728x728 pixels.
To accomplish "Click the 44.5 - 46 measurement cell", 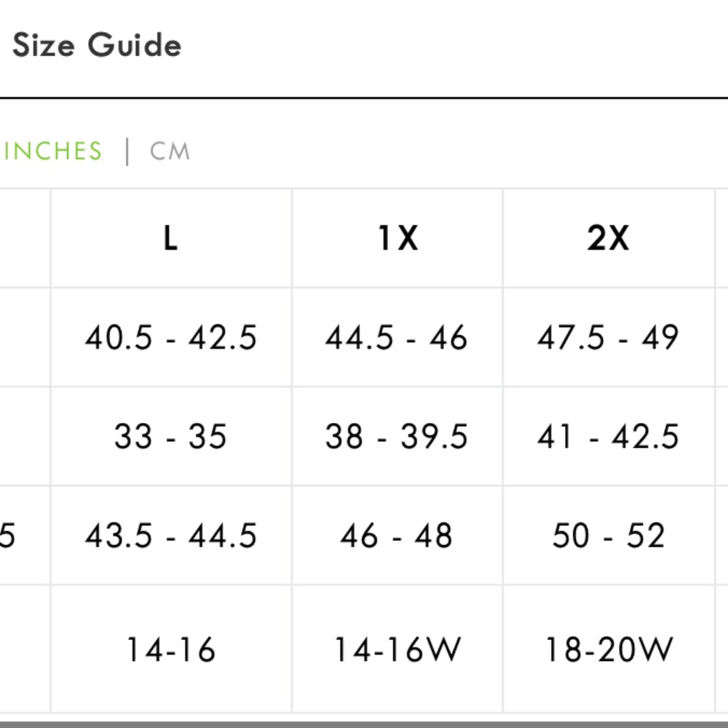I will (x=397, y=338).
